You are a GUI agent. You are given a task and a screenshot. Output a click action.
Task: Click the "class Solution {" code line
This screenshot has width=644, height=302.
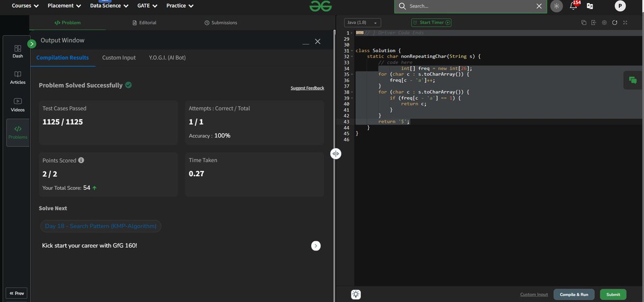tap(378, 51)
